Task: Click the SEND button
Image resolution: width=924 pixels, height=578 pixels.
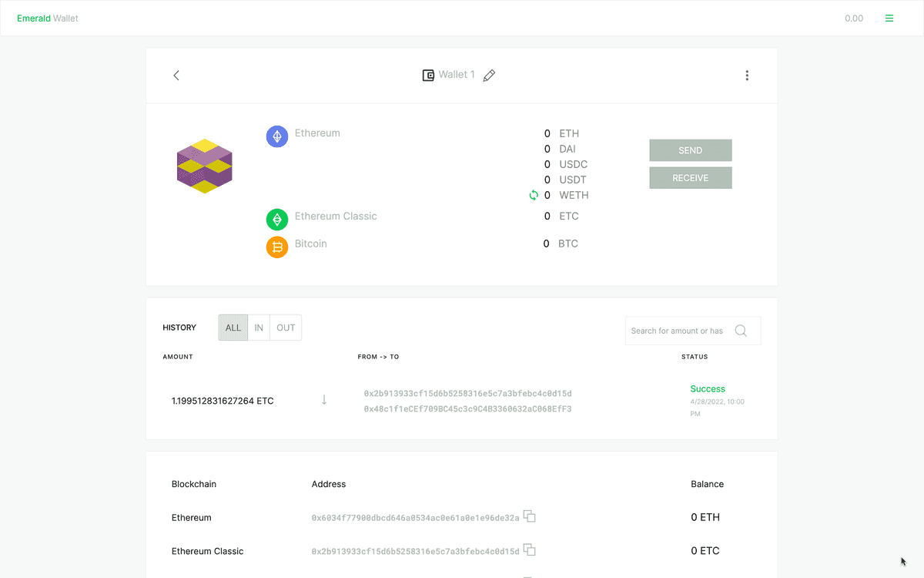Action: 690,150
